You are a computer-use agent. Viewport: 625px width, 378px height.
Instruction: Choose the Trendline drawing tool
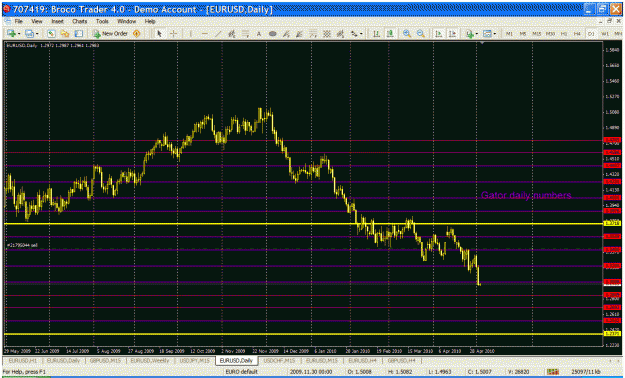click(x=218, y=34)
